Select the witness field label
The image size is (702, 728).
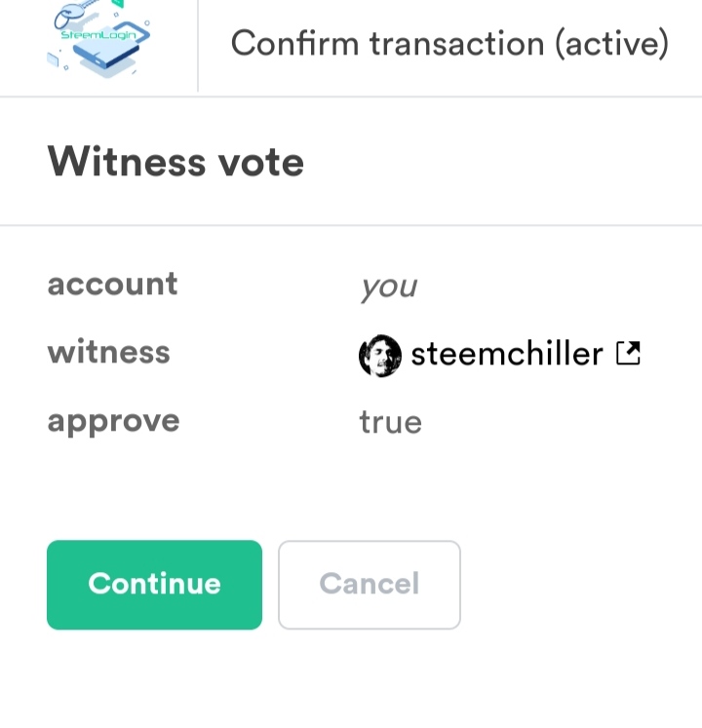point(108,353)
